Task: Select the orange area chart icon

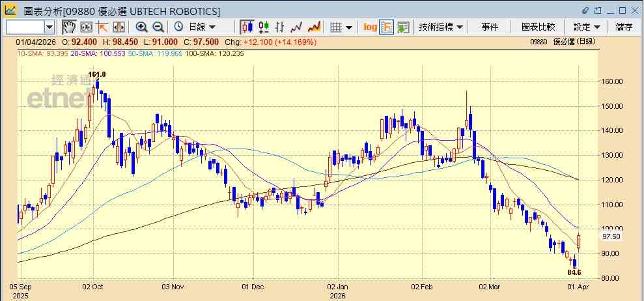Action: (314, 27)
